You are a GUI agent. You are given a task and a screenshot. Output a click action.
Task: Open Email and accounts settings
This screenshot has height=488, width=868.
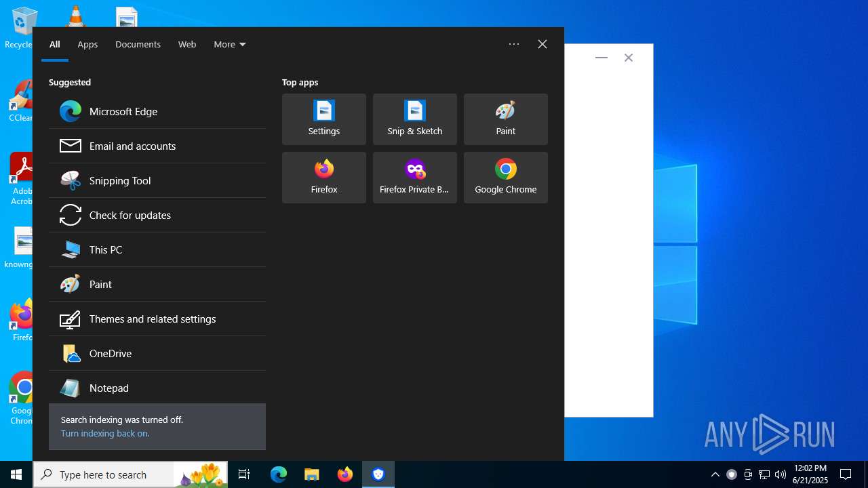[157, 146]
